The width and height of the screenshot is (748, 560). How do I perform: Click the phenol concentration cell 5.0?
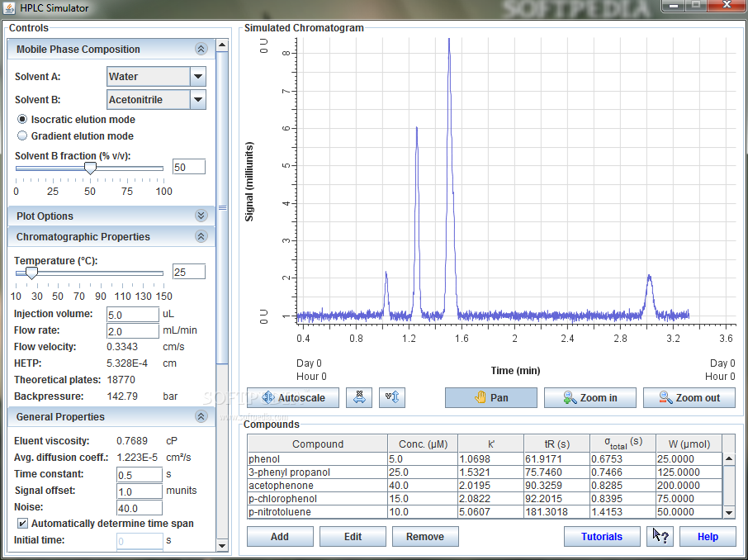tap(424, 458)
